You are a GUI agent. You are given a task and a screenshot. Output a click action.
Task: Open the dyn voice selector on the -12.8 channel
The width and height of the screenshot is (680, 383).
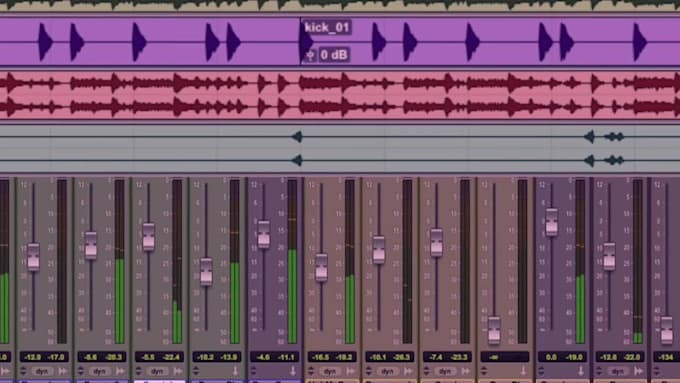pos(618,372)
